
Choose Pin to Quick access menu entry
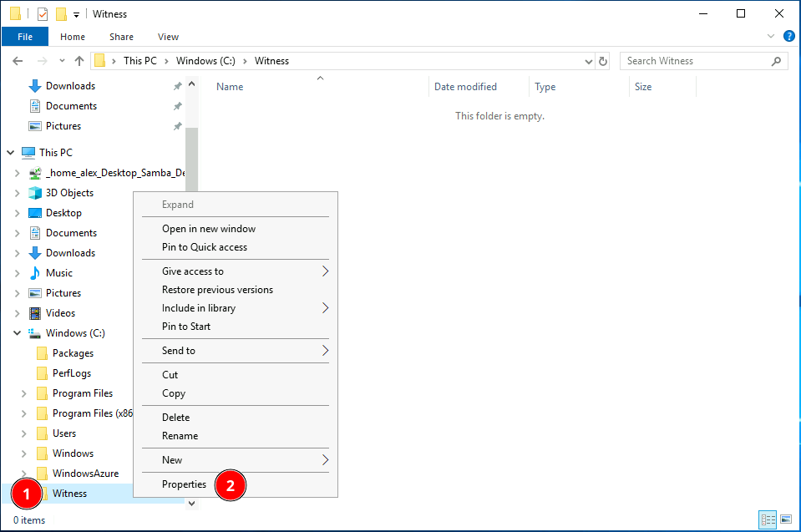(x=204, y=247)
